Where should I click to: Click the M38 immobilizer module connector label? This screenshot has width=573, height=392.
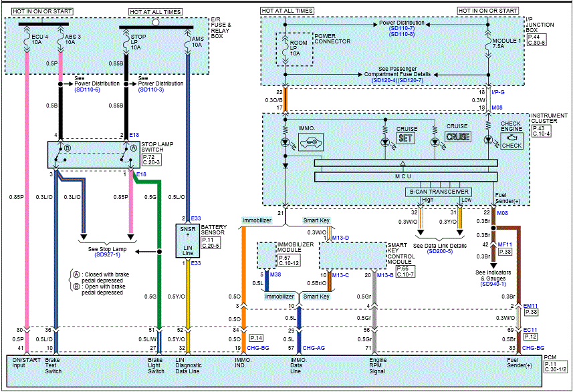(274, 274)
